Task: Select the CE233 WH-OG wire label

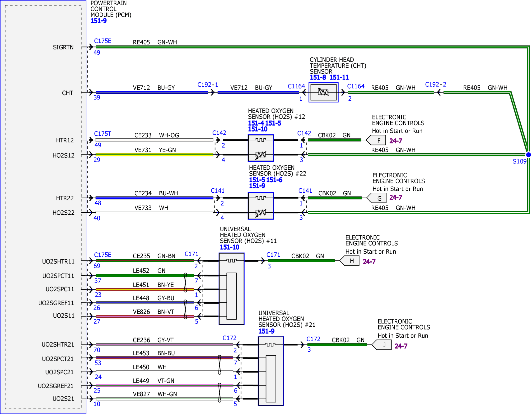Action: pos(157,135)
